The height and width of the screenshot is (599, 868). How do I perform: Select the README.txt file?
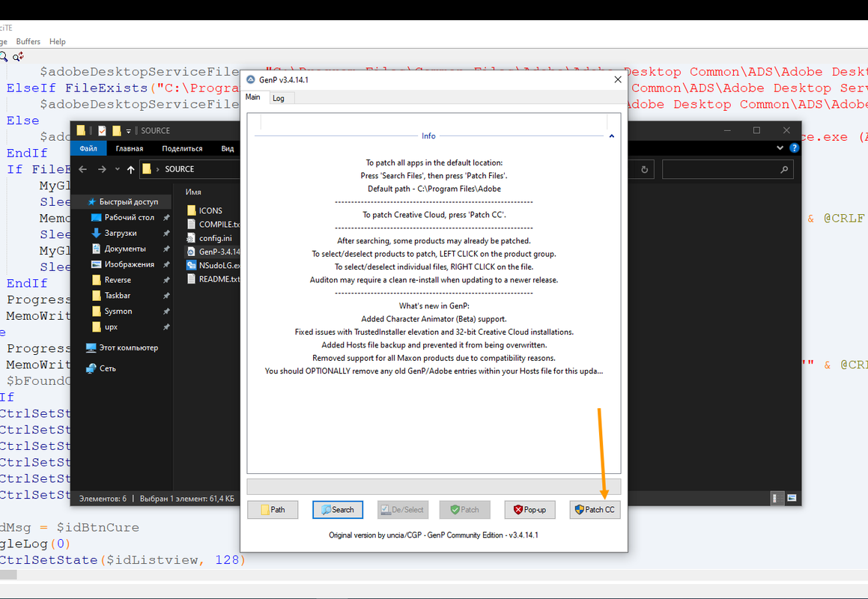click(x=212, y=279)
